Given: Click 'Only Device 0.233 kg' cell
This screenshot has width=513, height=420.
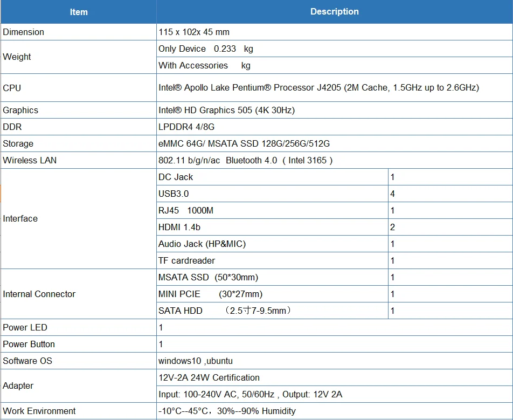Looking at the screenshot, I should click(x=334, y=49).
